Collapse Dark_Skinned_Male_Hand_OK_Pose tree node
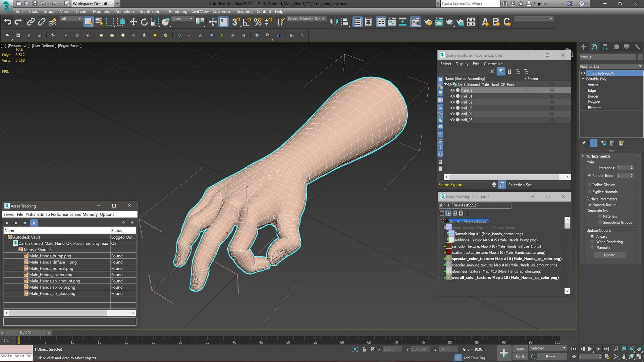The height and width of the screenshot is (362, 644). [445, 84]
